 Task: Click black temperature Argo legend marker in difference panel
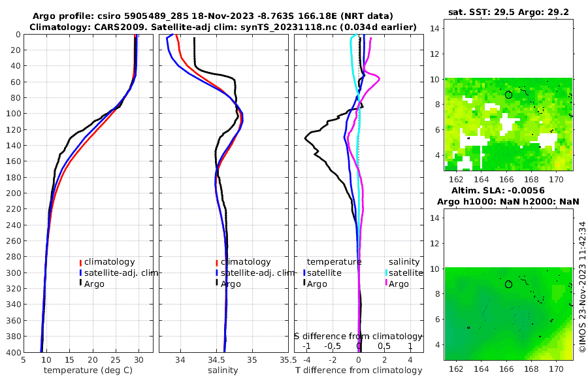click(x=304, y=282)
